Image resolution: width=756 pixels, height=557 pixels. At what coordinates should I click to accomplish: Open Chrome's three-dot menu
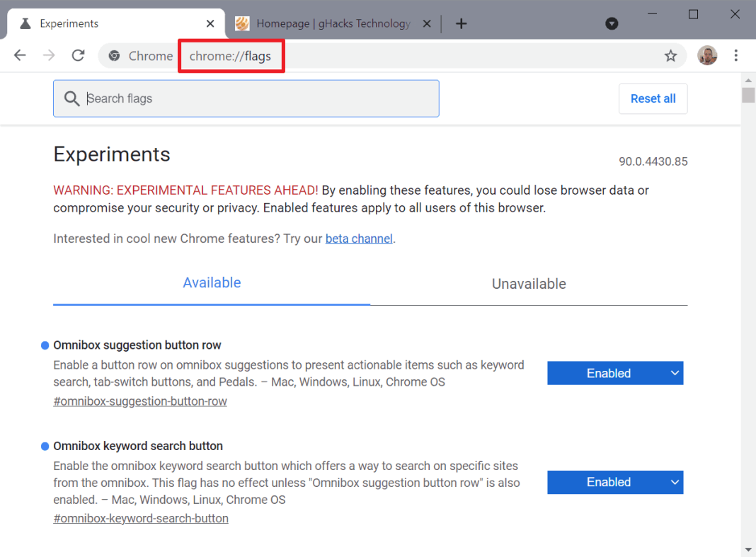click(736, 55)
